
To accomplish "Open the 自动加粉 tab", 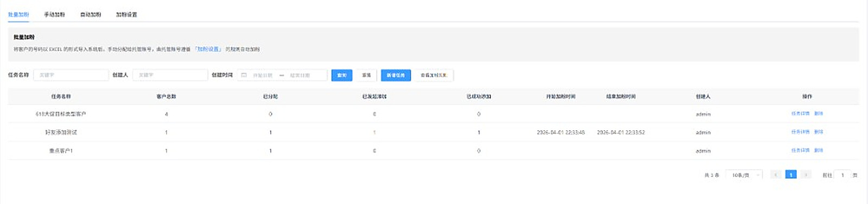I will click(x=91, y=15).
